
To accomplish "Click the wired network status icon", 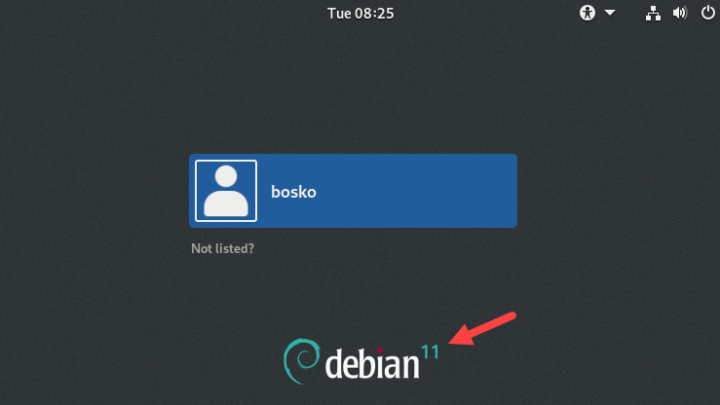I will click(x=653, y=13).
